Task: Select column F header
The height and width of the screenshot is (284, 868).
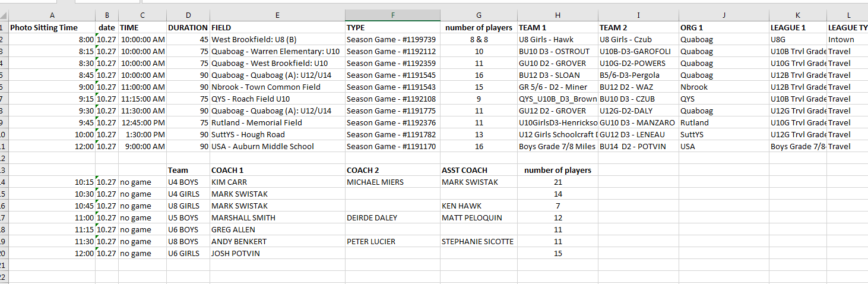Action: coord(392,15)
